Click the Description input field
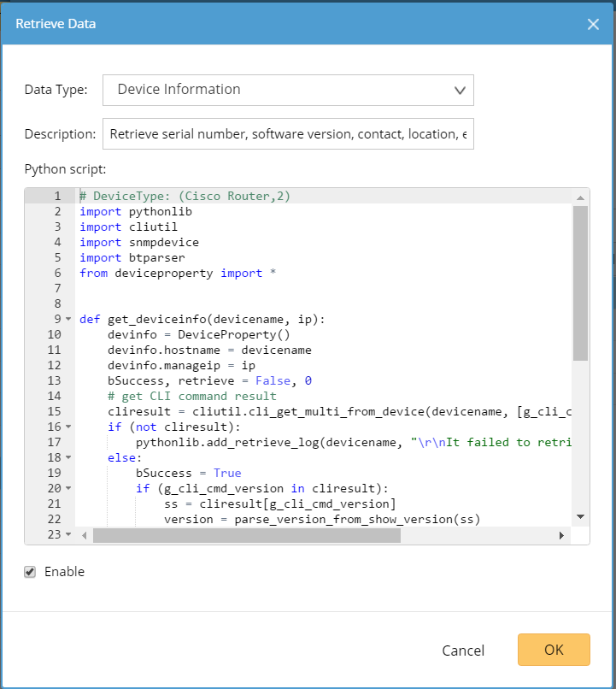The width and height of the screenshot is (616, 689). 288,133
